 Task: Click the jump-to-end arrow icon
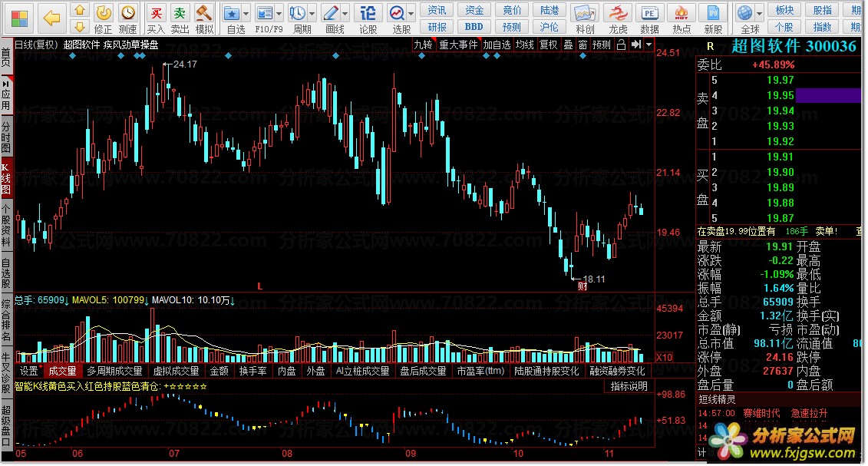click(636, 45)
